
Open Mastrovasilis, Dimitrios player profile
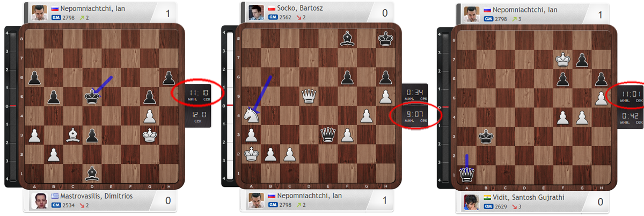coord(91,196)
